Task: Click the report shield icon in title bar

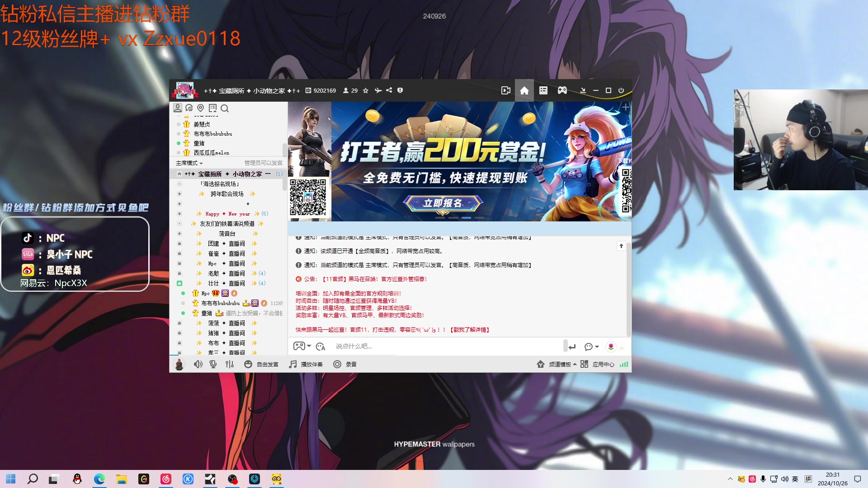Action: tap(400, 90)
